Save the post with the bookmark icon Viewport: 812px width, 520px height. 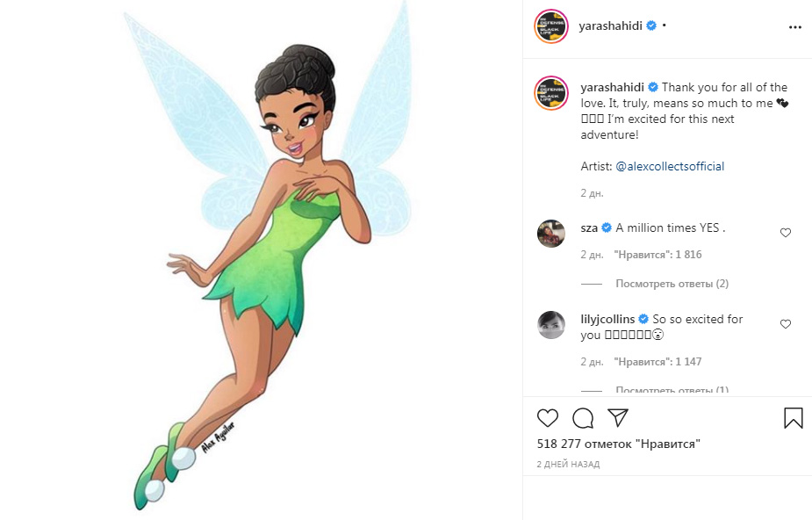click(x=793, y=418)
